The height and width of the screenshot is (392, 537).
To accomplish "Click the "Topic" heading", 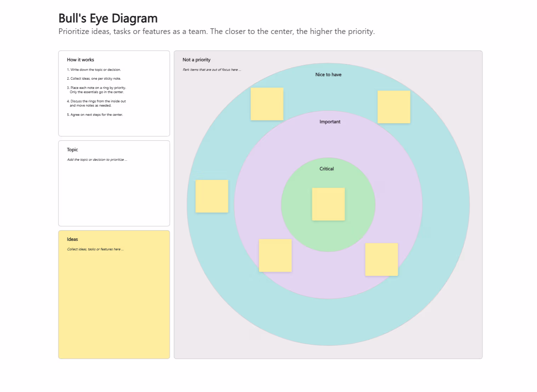I will point(72,150).
